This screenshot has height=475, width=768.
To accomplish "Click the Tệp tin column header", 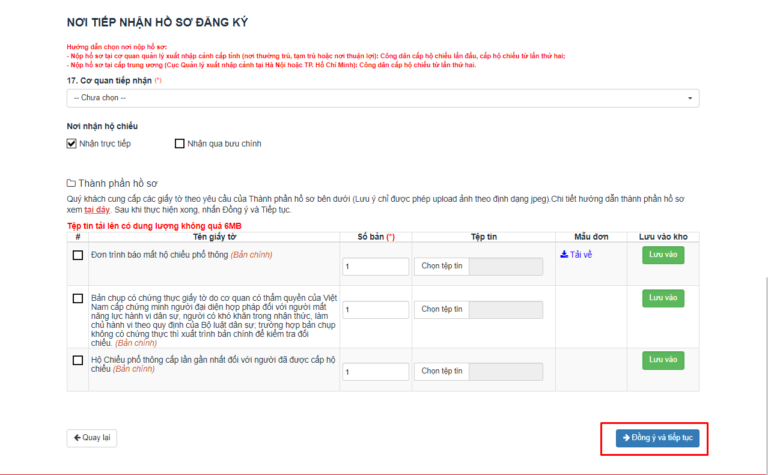I will [484, 237].
